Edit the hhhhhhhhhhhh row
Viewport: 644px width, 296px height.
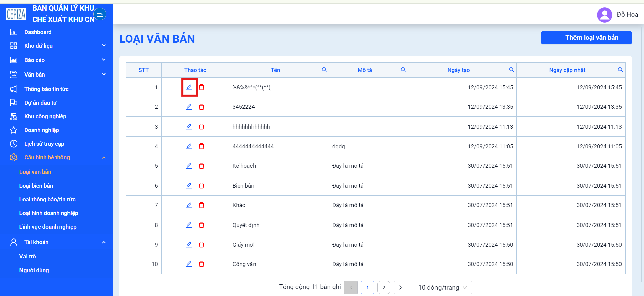pos(189,127)
